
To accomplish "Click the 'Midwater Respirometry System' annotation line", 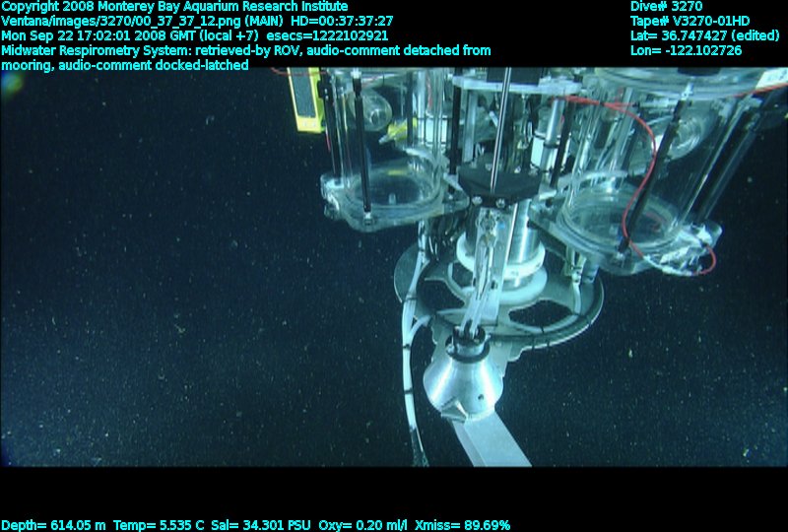I will (x=245, y=50).
